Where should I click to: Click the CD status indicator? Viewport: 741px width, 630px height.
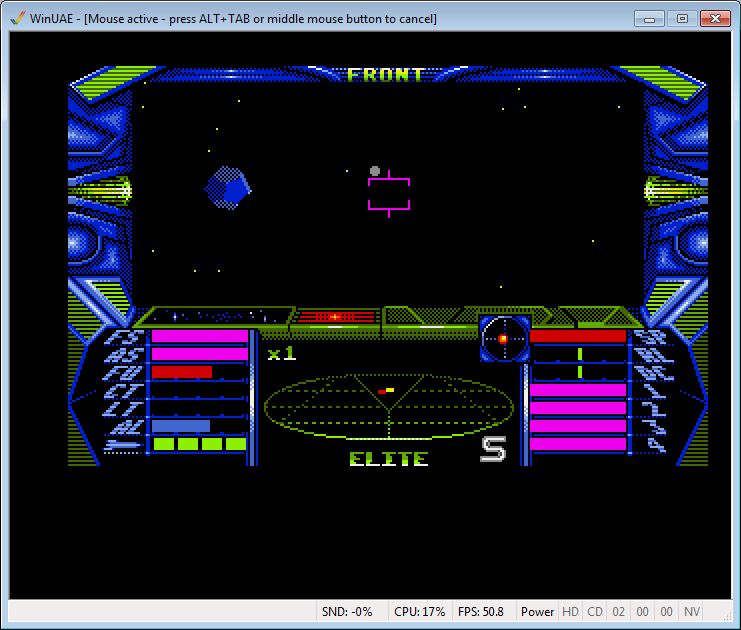[x=595, y=612]
